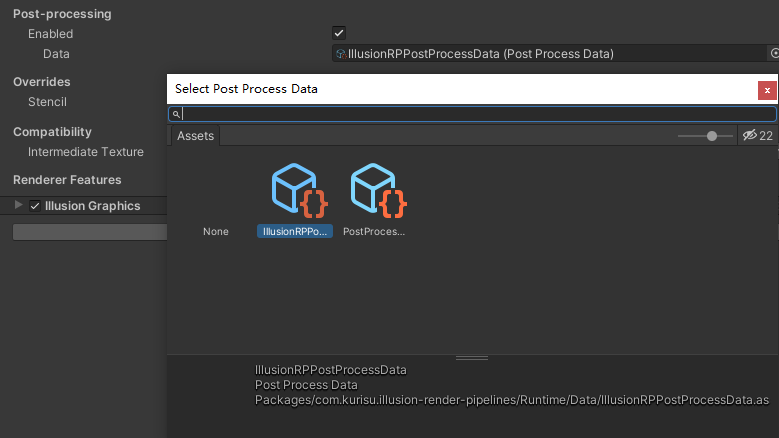This screenshot has height=438, width=779.
Task: Click the highlighted IllusionRPPo... asset name label
Action: (296, 231)
